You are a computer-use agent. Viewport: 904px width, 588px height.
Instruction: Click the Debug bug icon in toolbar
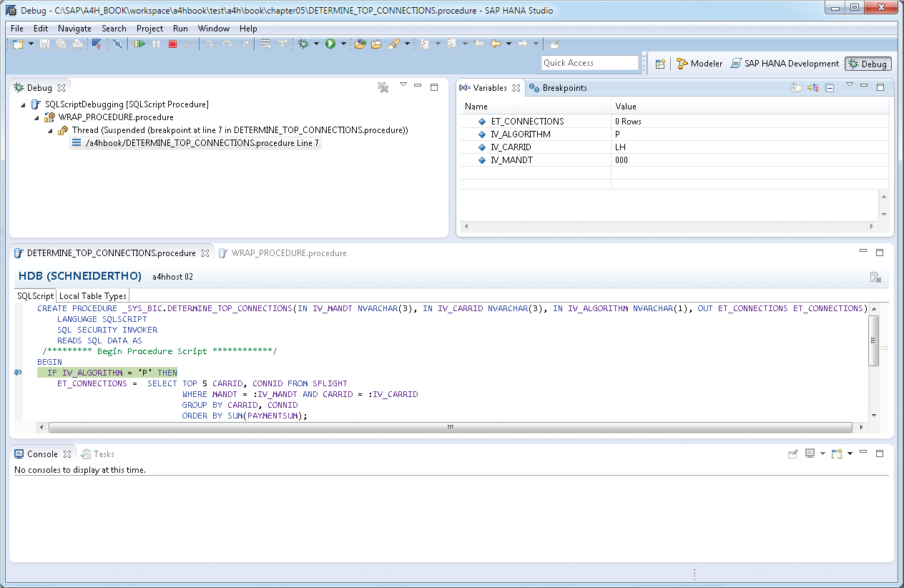pyautogui.click(x=304, y=44)
